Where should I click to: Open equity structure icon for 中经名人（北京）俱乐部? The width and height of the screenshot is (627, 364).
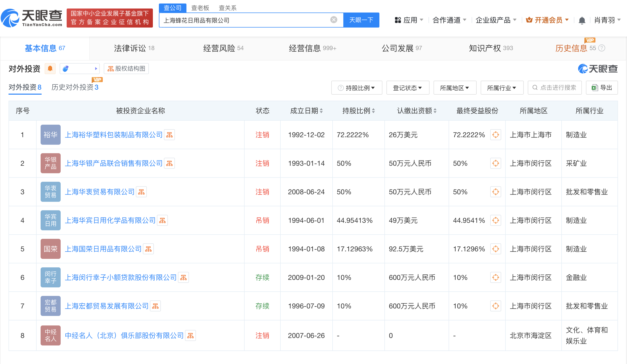tap(190, 336)
